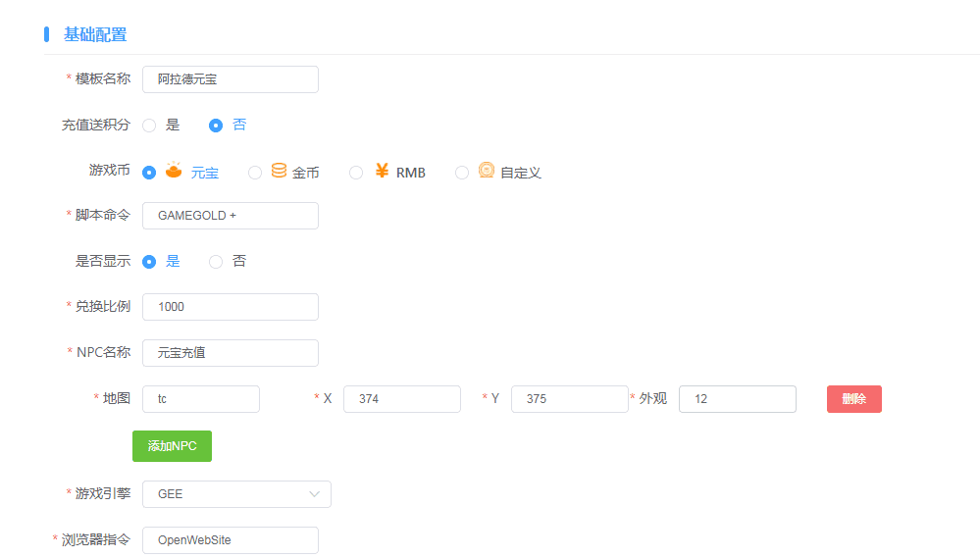
Task: Select 是 for 充值送积分
Action: [x=150, y=126]
